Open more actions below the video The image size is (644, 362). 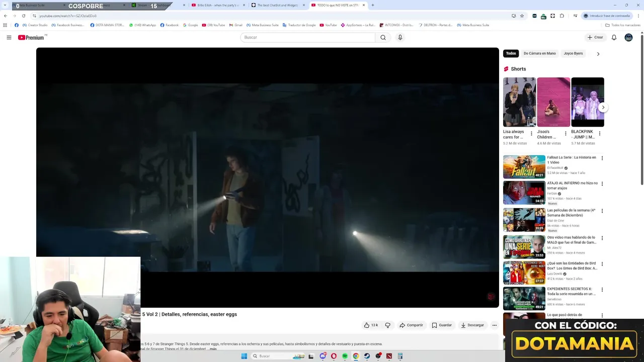pos(494,325)
